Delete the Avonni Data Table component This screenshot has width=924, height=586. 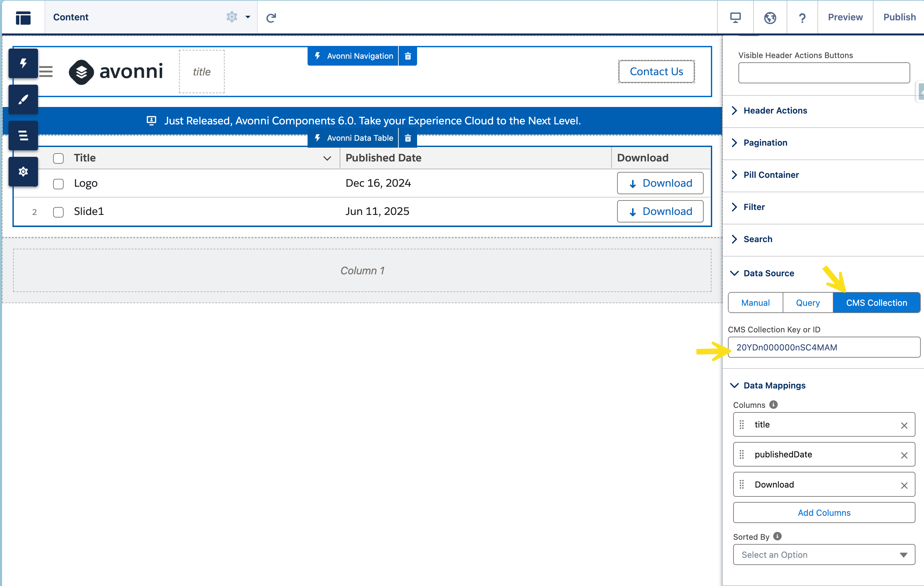(408, 138)
